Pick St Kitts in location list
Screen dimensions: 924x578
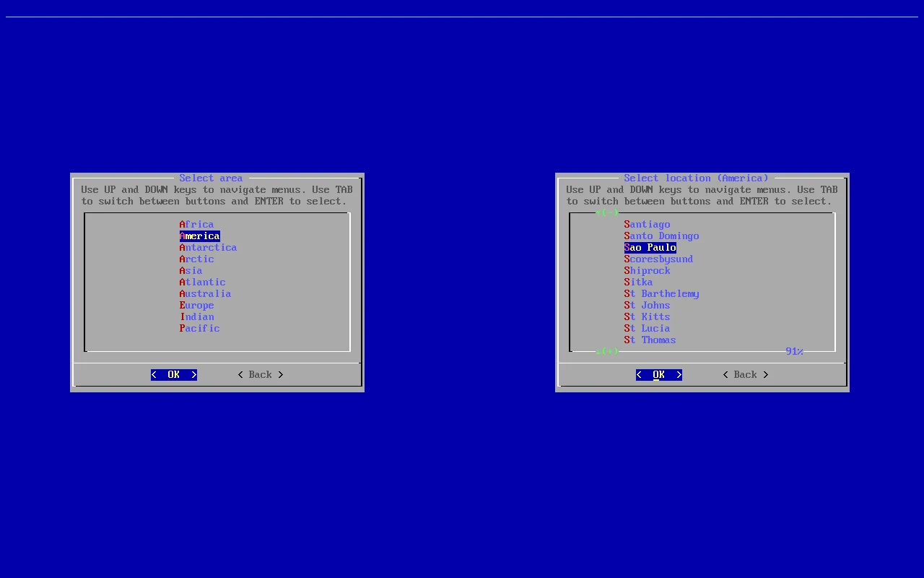[x=648, y=317]
